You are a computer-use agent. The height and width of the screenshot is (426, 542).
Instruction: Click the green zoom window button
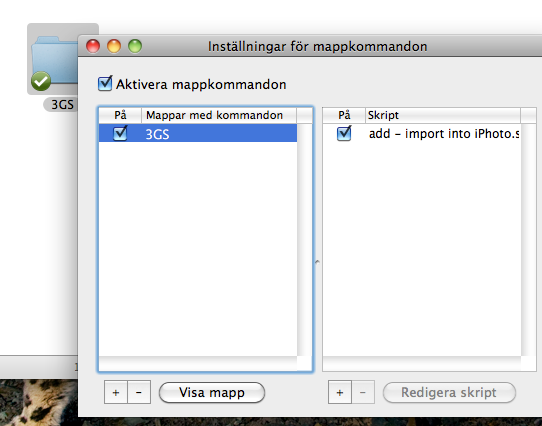(135, 46)
